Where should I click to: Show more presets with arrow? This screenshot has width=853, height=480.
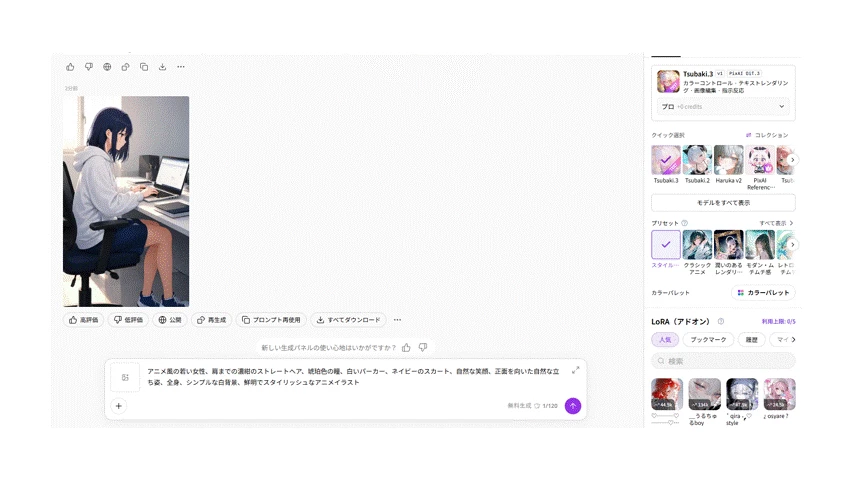(793, 245)
